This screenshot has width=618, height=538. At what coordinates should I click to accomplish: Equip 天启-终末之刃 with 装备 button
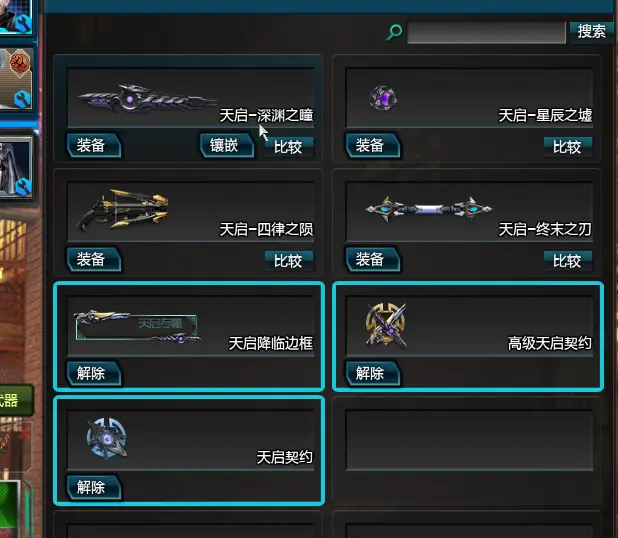click(x=373, y=259)
